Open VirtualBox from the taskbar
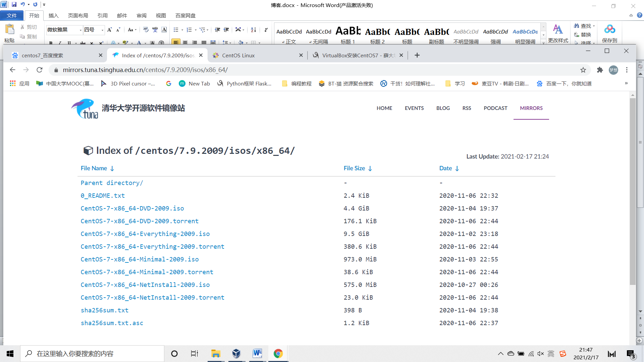 pyautogui.click(x=236, y=354)
